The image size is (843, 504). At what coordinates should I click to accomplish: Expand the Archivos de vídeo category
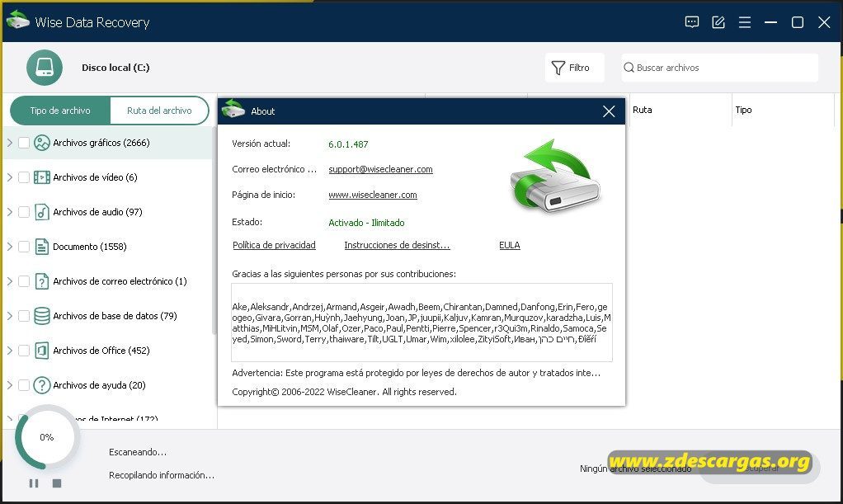(x=10, y=177)
